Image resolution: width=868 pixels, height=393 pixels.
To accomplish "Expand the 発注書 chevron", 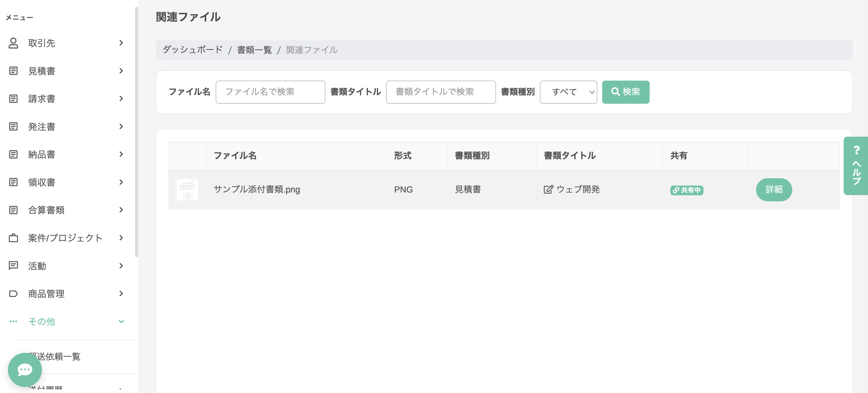I will (x=121, y=127).
